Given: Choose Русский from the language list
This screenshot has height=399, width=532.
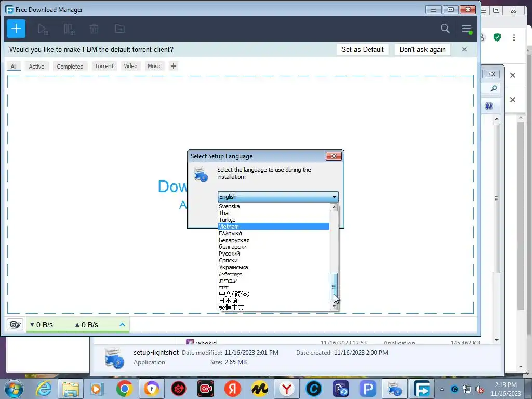Looking at the screenshot, I should [x=273, y=254].
